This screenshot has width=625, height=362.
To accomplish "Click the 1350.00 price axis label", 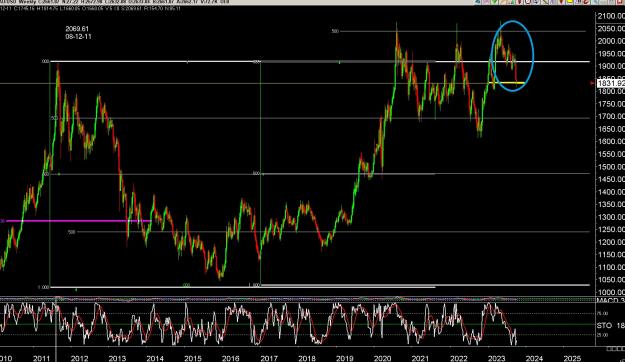I will (611, 205).
